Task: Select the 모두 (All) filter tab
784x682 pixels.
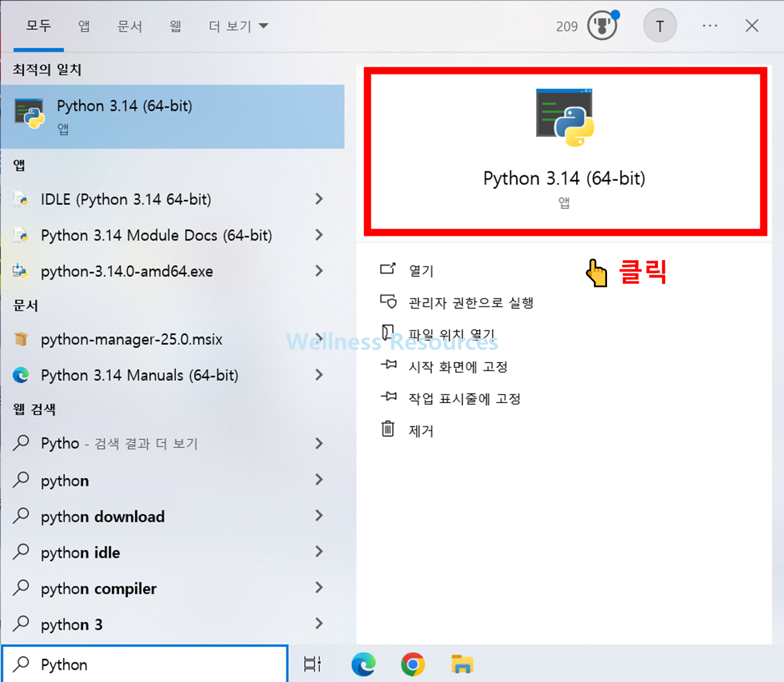Action: [39, 26]
